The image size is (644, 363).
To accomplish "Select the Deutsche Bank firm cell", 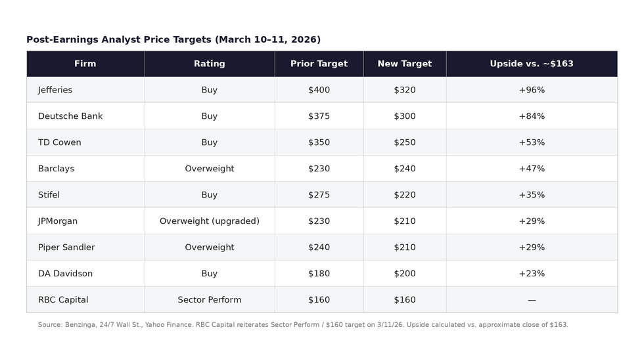I will click(x=70, y=116).
